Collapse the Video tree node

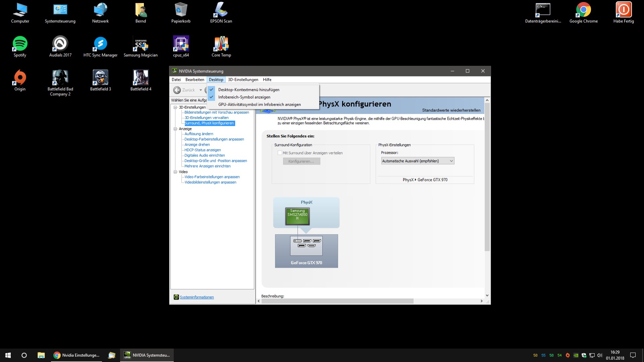tap(175, 172)
